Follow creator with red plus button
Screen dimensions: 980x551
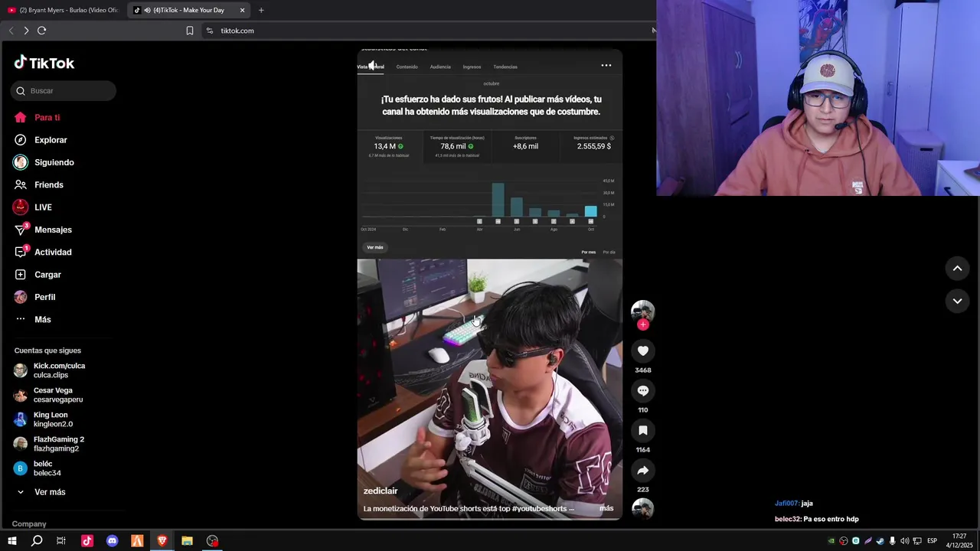643,324
